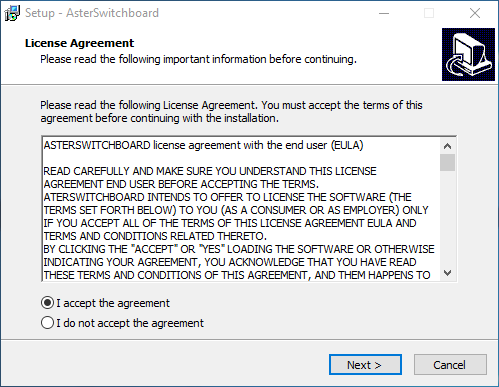Click the greyed-out maximize window button

pos(429,13)
